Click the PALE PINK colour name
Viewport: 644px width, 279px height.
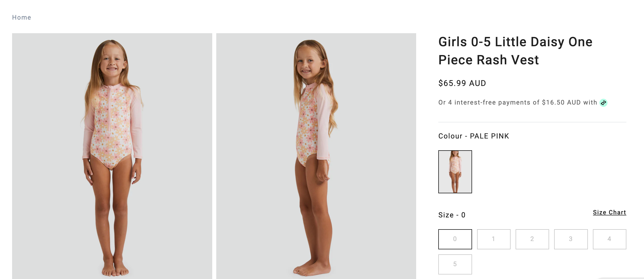tap(489, 136)
